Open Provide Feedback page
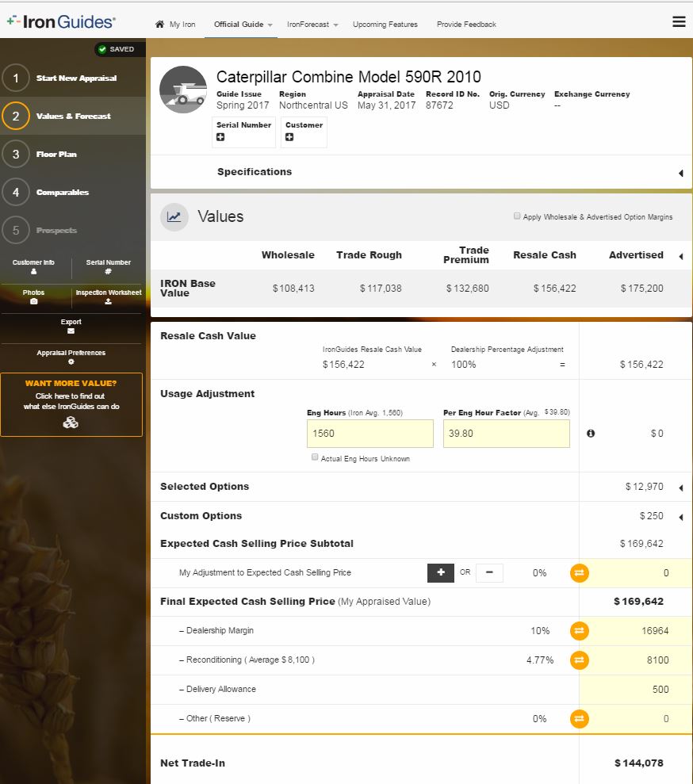 (x=466, y=24)
